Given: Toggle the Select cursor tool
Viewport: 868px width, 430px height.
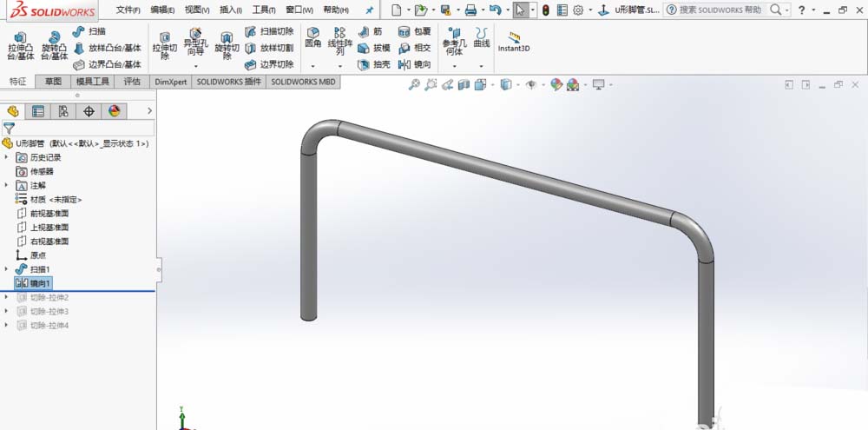Looking at the screenshot, I should click(520, 10).
